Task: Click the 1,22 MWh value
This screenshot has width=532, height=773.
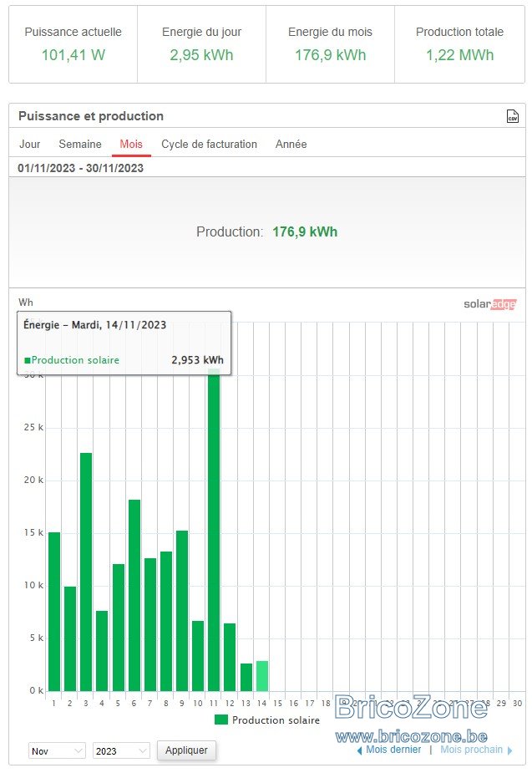Action: (x=459, y=54)
